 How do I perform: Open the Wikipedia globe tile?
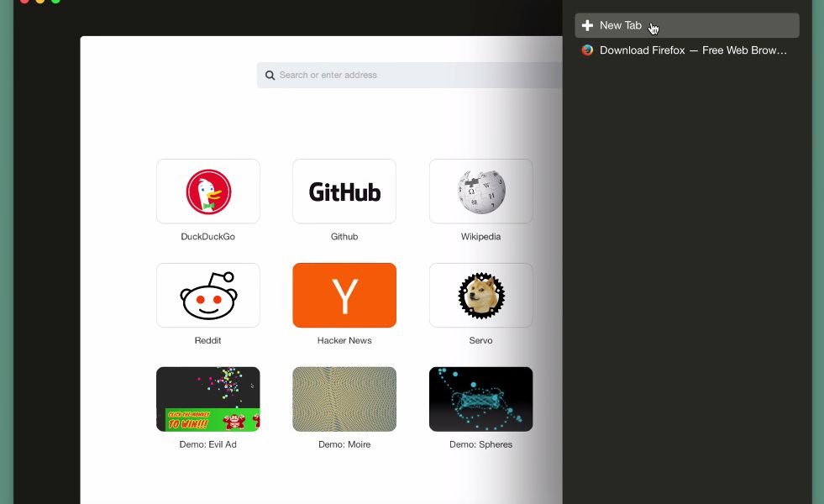click(480, 192)
